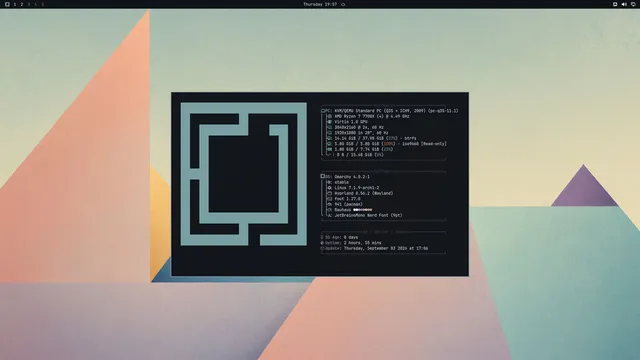640x360 pixels.
Task: Open the first tray icon left of the volume
Action: coord(615,4)
